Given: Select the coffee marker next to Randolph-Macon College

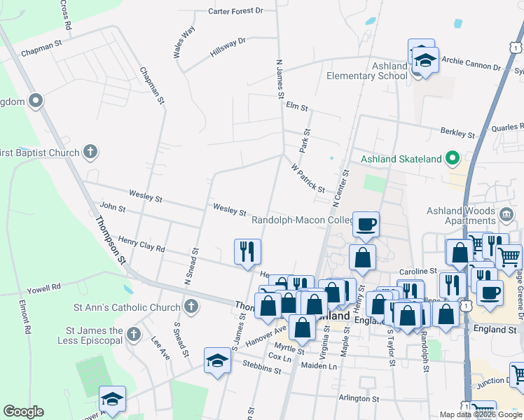Looking at the screenshot, I should 366,225.
